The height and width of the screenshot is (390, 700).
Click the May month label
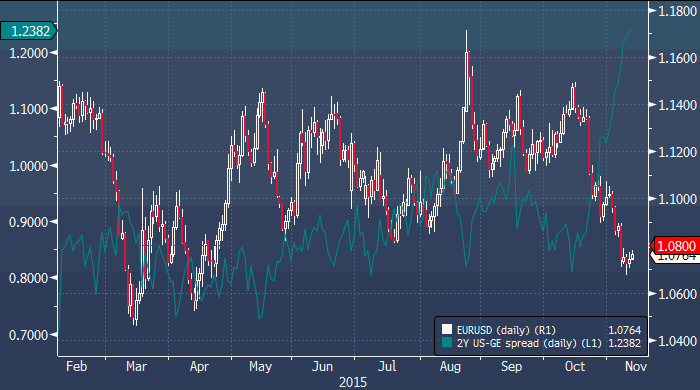coord(260,367)
